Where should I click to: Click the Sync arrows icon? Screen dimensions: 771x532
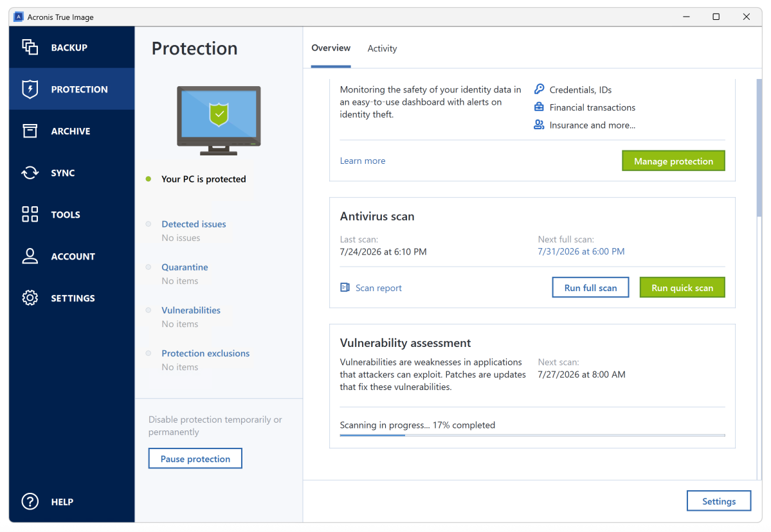click(30, 172)
